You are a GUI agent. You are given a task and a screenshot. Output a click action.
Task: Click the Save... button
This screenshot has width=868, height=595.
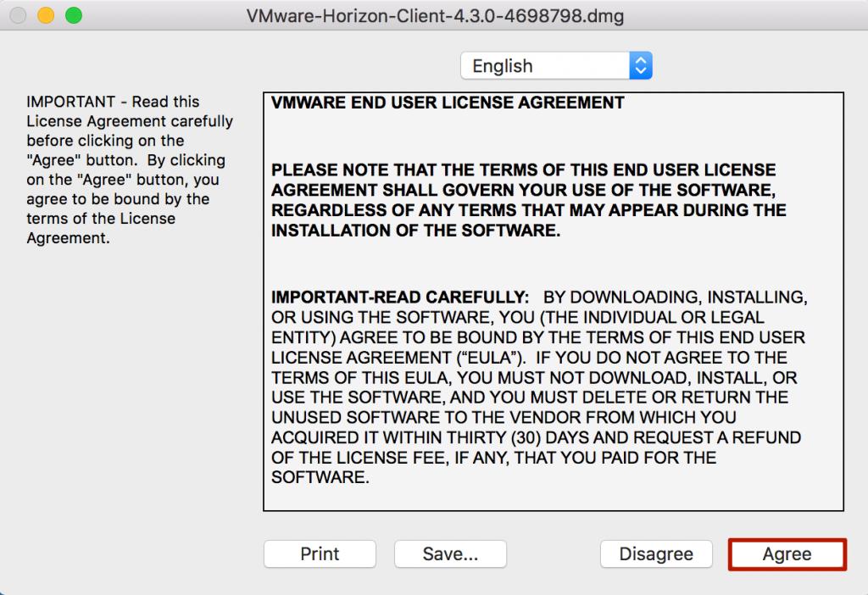pyautogui.click(x=450, y=554)
